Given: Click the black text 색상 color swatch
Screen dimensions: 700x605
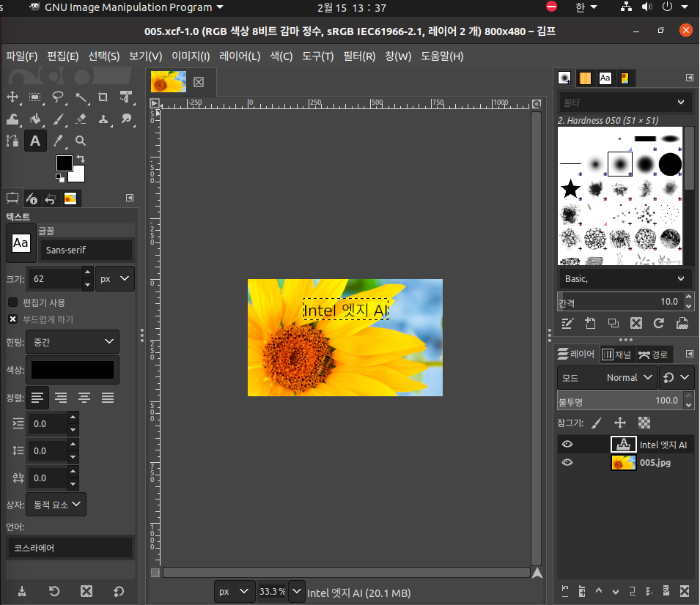Looking at the screenshot, I should (x=72, y=370).
